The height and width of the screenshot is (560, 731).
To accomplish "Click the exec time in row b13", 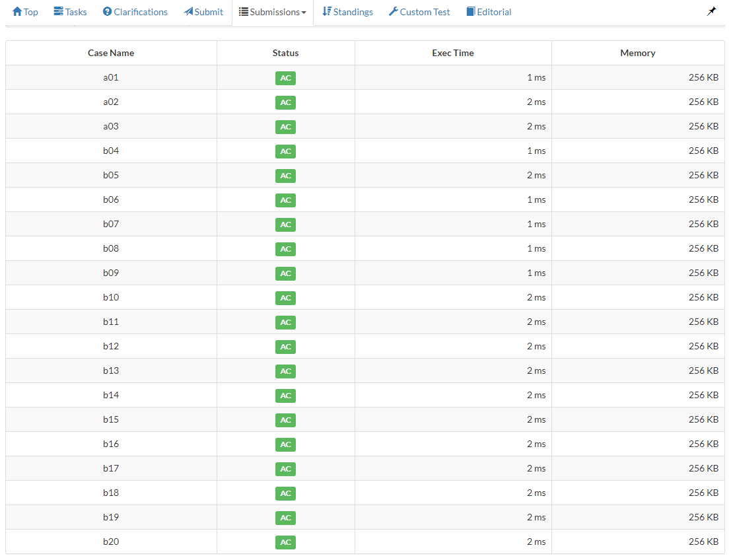I will [x=536, y=370].
